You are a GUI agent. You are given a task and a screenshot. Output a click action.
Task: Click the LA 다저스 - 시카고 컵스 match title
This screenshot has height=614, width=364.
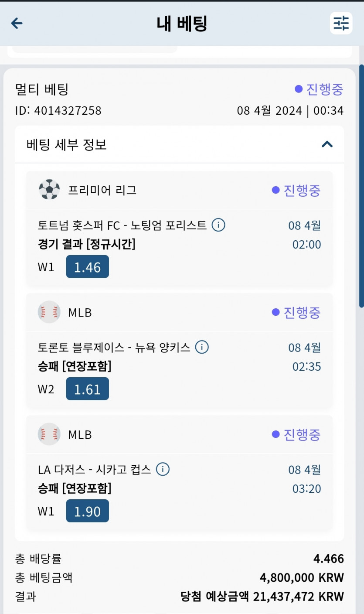click(95, 470)
